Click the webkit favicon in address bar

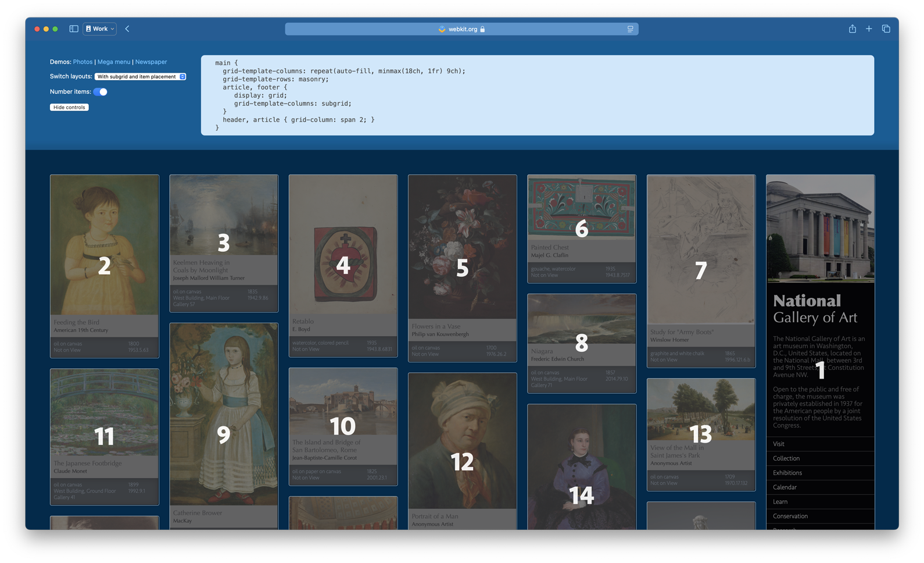[442, 29]
